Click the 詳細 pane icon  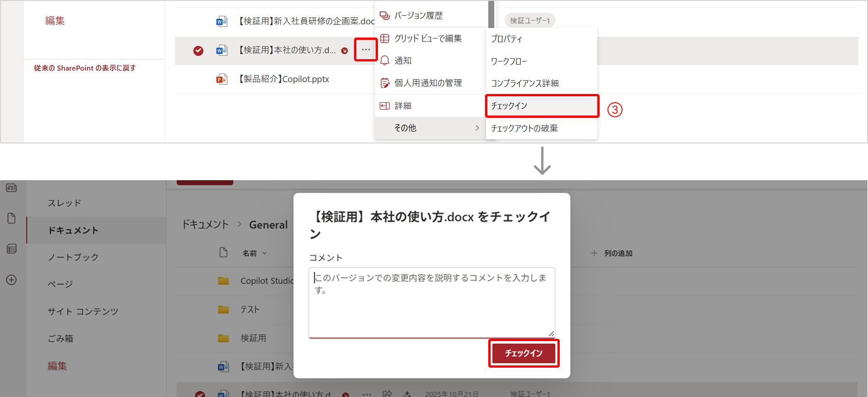click(x=385, y=106)
